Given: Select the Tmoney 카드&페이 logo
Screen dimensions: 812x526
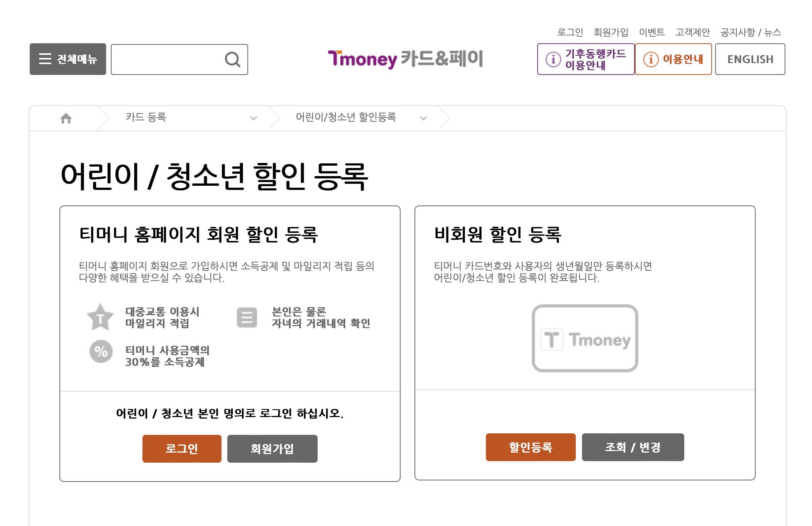Looking at the screenshot, I should coord(405,59).
